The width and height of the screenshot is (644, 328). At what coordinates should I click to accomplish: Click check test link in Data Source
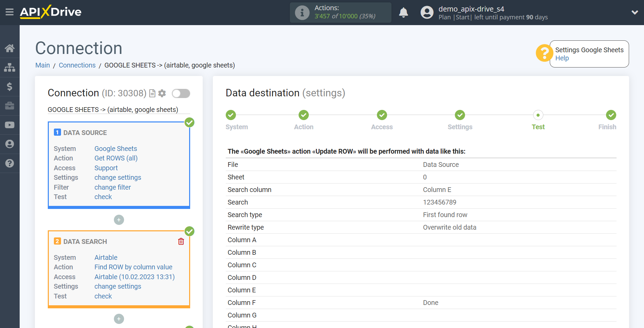pyautogui.click(x=103, y=197)
